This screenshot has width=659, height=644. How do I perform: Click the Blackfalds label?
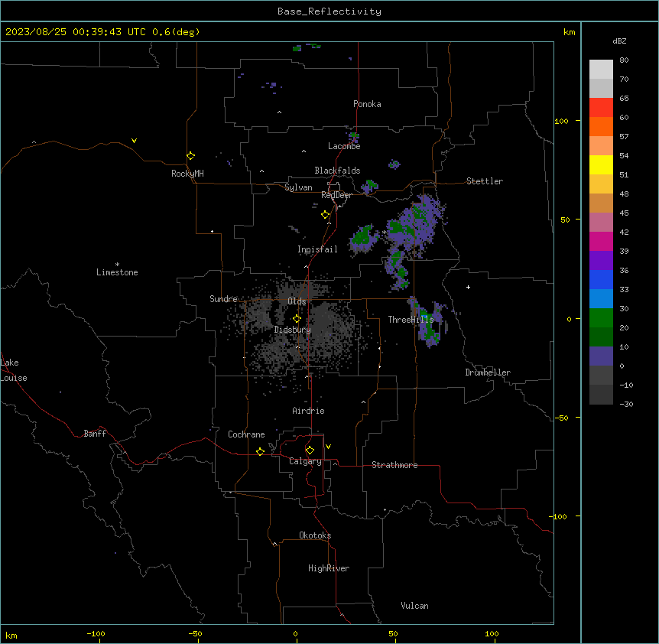pos(337,171)
